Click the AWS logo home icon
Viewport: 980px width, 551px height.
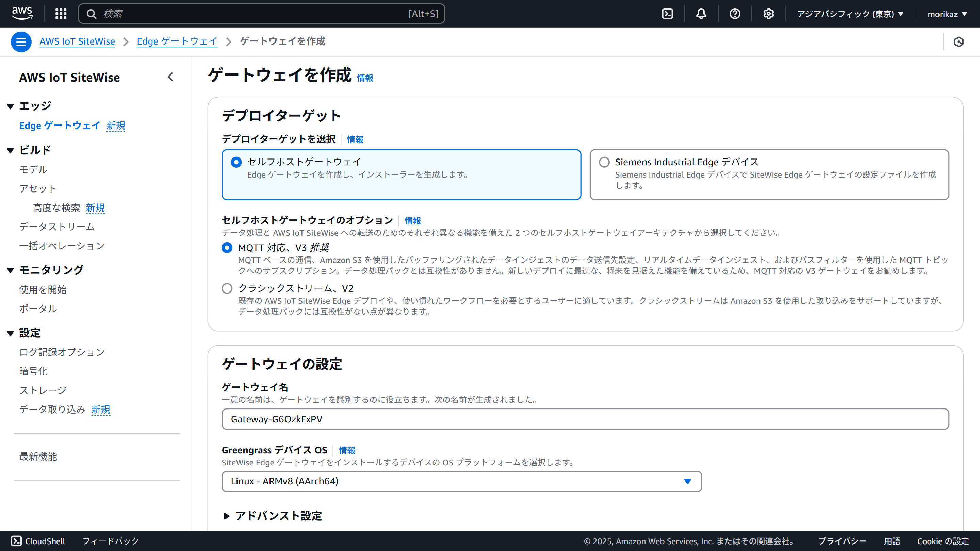[x=22, y=14]
